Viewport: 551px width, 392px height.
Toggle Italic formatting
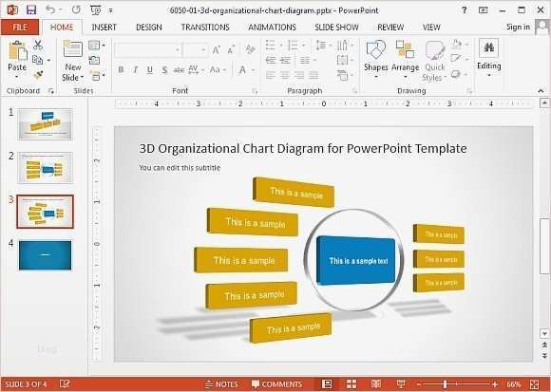(135, 70)
